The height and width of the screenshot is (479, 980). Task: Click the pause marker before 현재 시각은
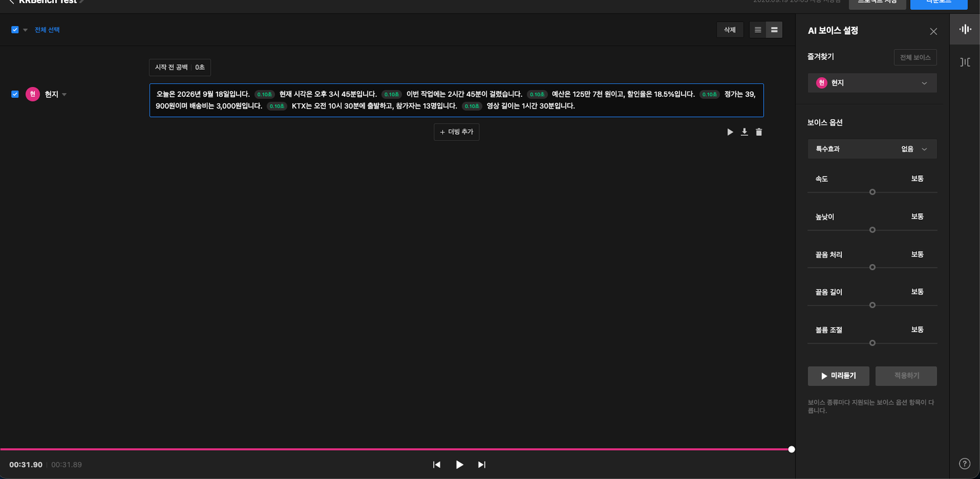tap(265, 94)
